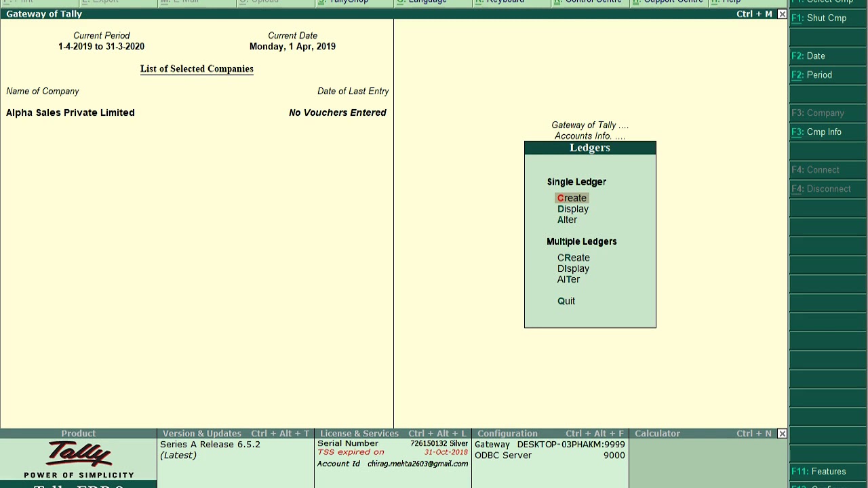Click 'Accounts Info. ....' breadcrumb
This screenshot has height=488, width=868.
point(590,136)
